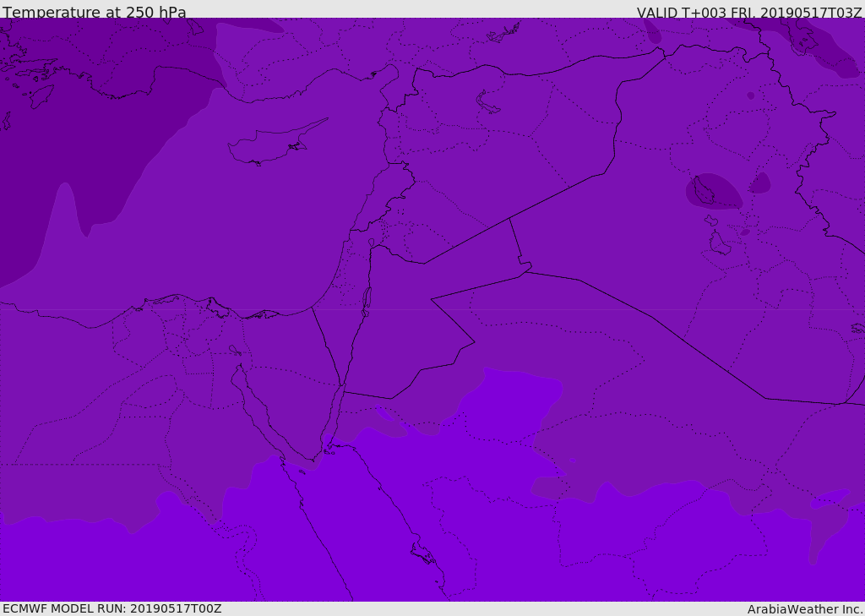Click the ECMWF MODEL RUN label

(x=112, y=608)
